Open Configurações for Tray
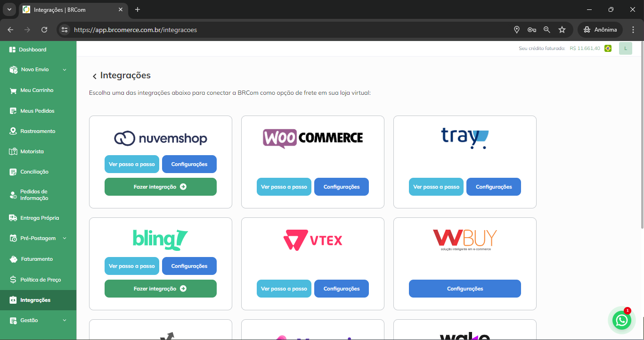Screen dimensions: 644x340 tap(493, 187)
